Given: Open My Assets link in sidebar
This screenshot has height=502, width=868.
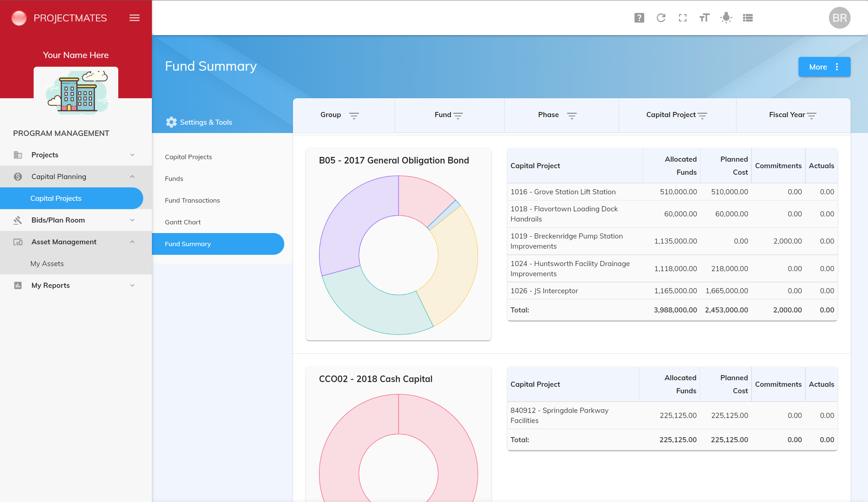Looking at the screenshot, I should [47, 263].
